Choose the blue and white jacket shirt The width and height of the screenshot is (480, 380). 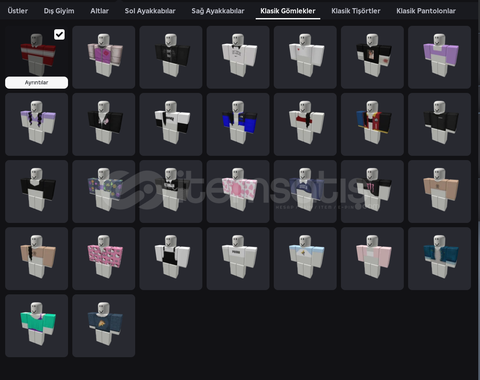pos(238,124)
